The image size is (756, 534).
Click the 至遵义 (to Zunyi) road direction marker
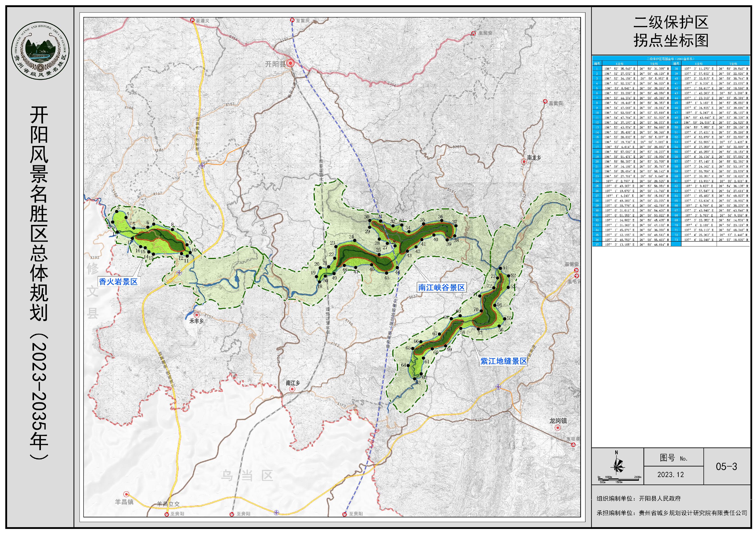pyautogui.click(x=192, y=20)
